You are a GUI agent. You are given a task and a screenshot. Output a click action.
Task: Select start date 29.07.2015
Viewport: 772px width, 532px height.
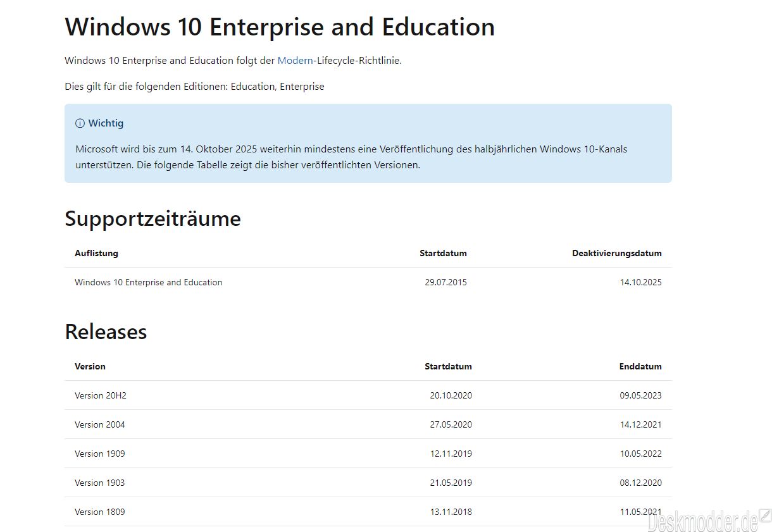445,282
